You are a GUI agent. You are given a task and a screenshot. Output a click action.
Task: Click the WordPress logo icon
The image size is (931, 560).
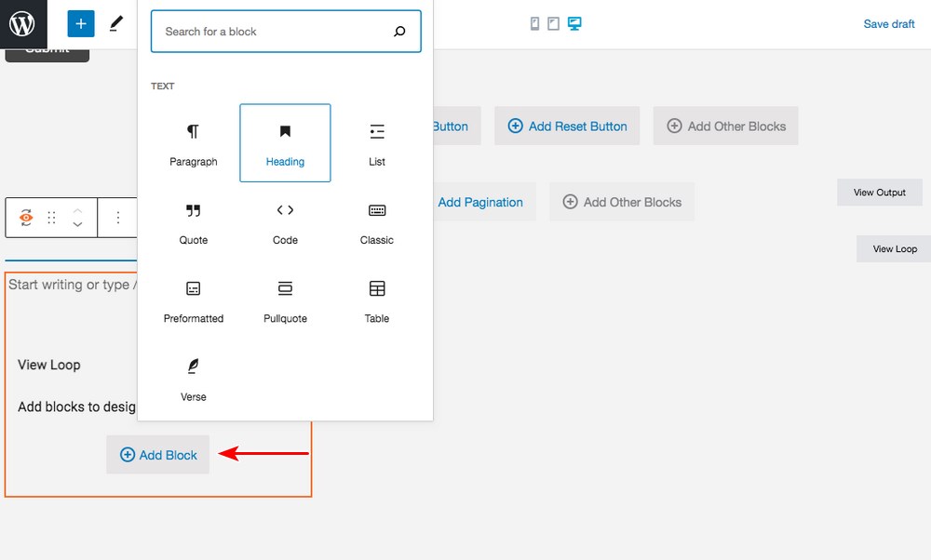pyautogui.click(x=22, y=24)
